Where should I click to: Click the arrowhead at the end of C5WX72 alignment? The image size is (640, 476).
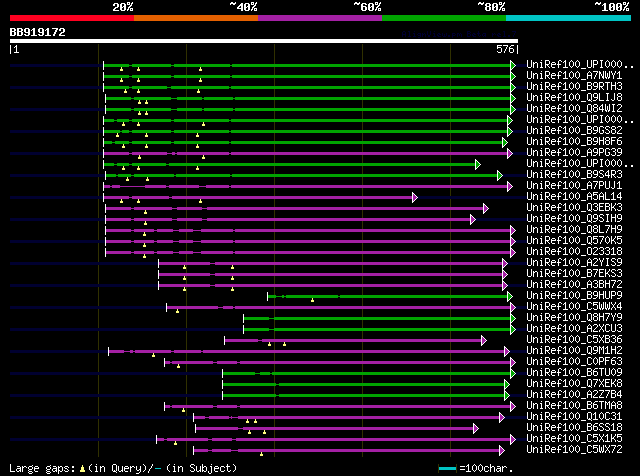coord(502,451)
